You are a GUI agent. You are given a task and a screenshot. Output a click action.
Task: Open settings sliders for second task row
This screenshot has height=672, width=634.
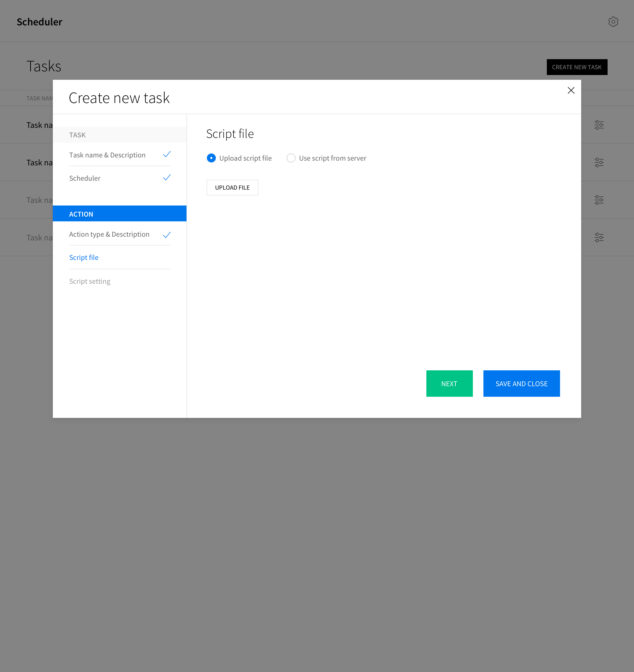[x=599, y=163]
